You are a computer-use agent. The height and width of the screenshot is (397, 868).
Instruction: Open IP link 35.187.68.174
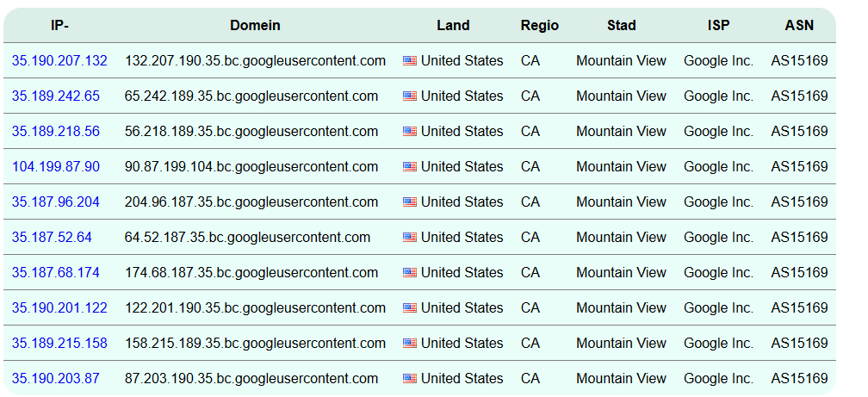point(56,272)
